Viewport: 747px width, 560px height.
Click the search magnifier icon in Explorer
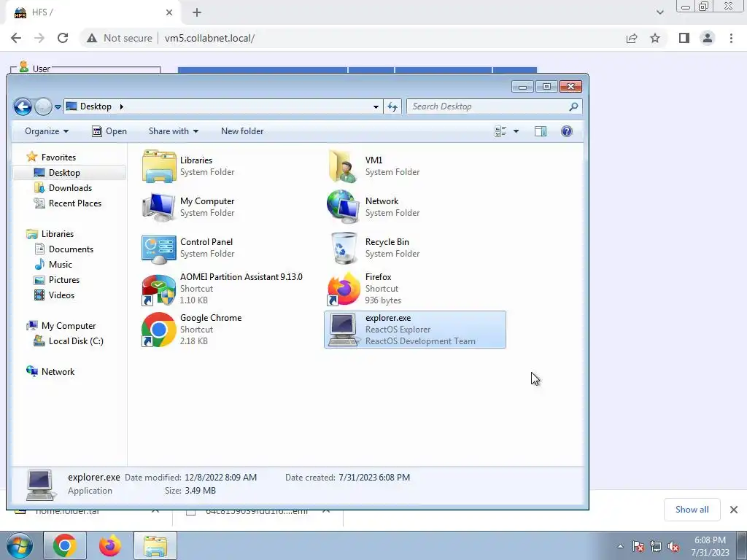573,106
